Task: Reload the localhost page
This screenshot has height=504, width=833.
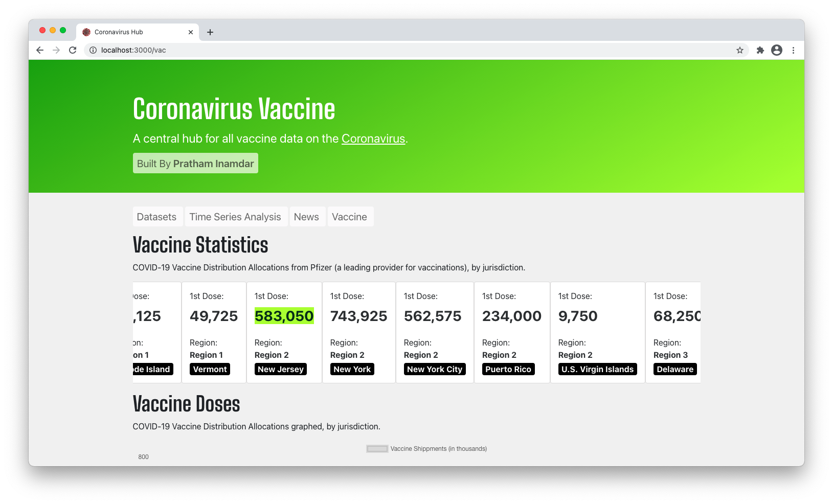Action: (x=73, y=50)
